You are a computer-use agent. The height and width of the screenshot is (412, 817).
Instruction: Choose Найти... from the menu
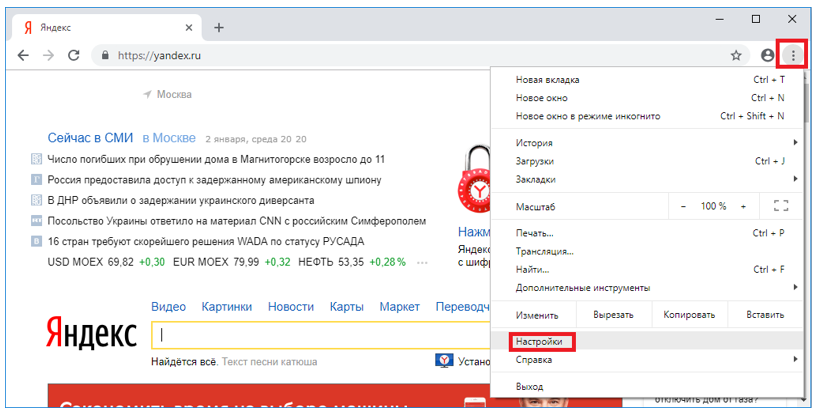(647, 269)
